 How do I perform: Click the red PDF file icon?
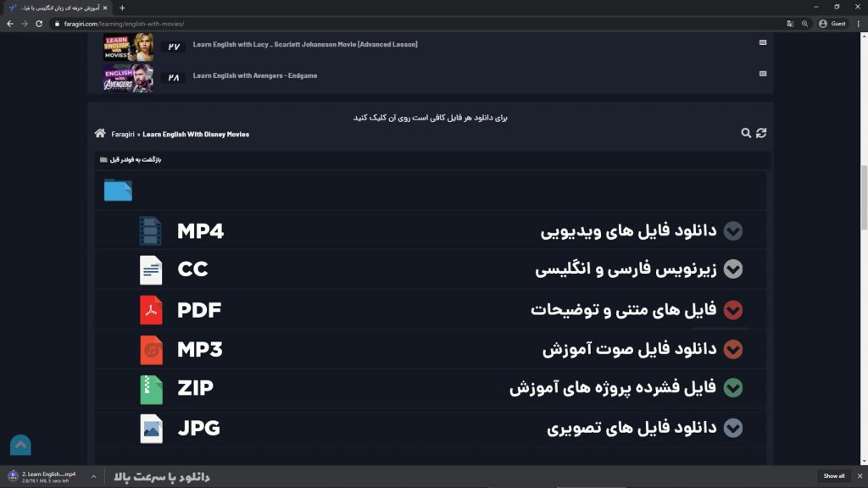151,310
